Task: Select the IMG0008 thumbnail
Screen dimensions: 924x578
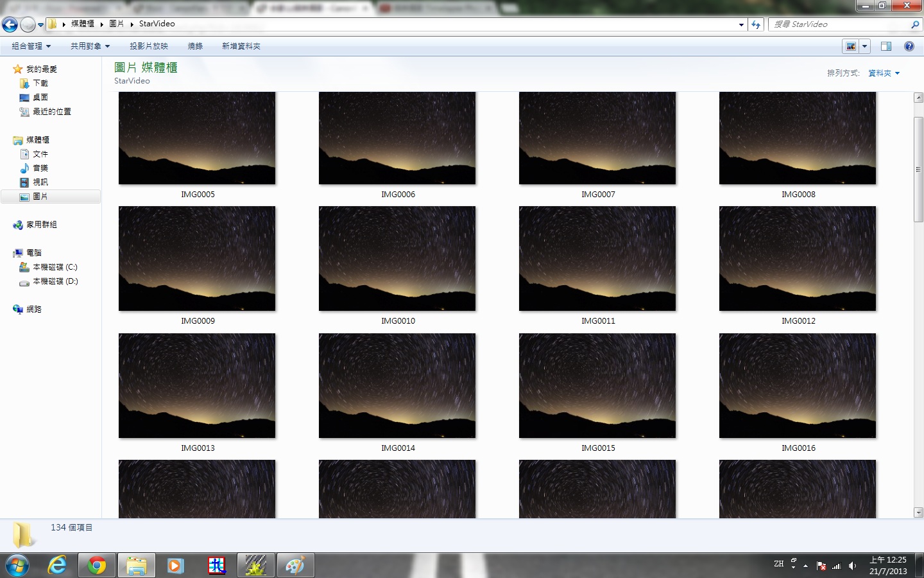Action: point(798,138)
